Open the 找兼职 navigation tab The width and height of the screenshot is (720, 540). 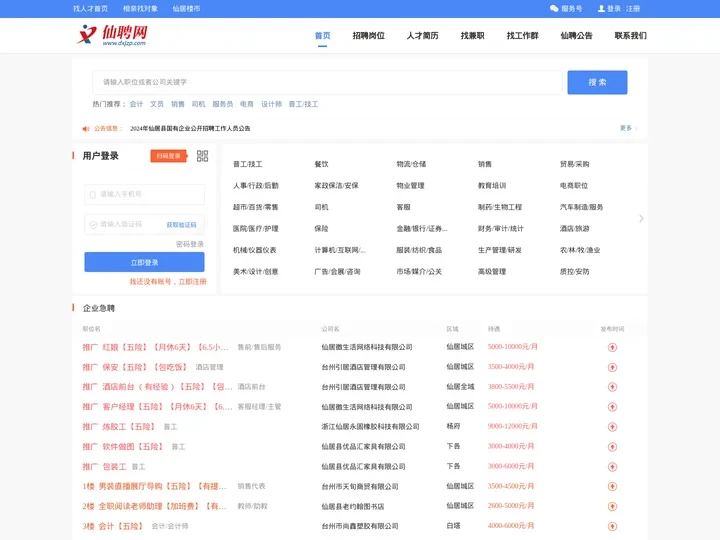472,36
